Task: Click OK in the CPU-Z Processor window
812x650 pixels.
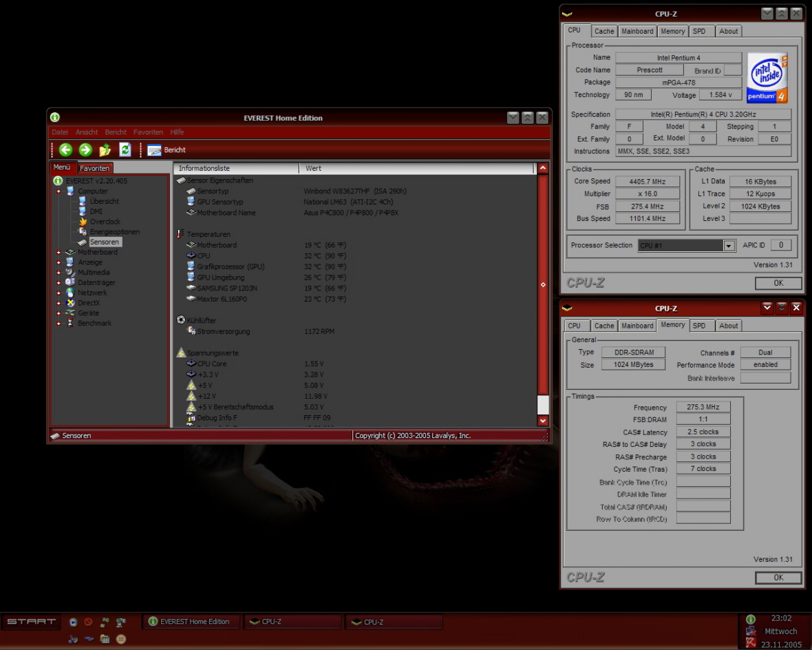Action: pyautogui.click(x=778, y=283)
